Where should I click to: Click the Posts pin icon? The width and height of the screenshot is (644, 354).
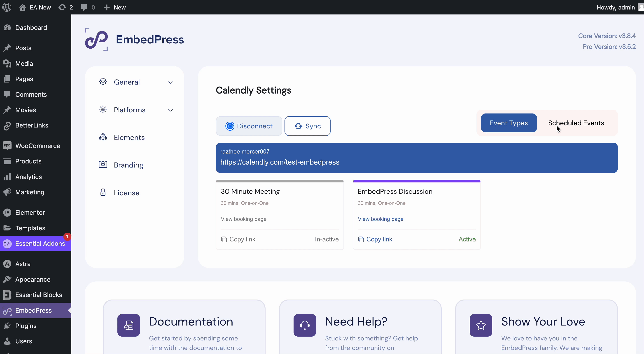click(7, 48)
